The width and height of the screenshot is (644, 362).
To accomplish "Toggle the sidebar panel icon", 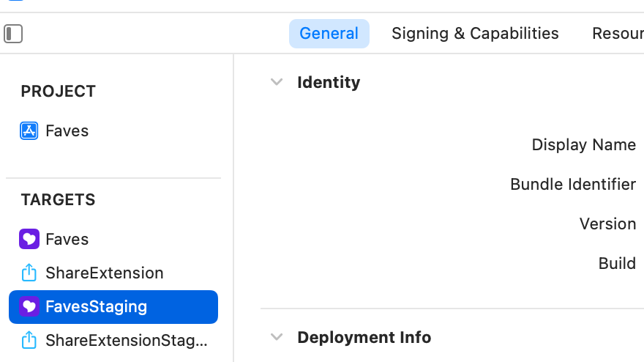I will coord(13,34).
